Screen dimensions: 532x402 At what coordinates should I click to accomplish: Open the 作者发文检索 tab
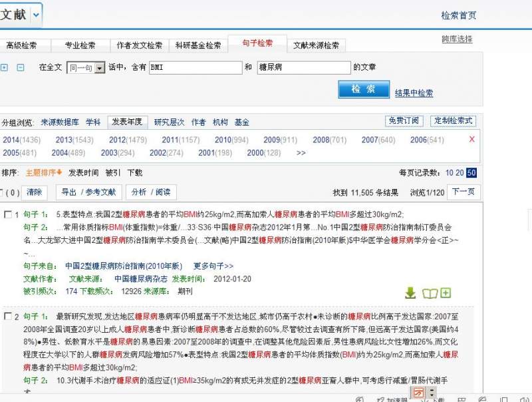click(140, 45)
